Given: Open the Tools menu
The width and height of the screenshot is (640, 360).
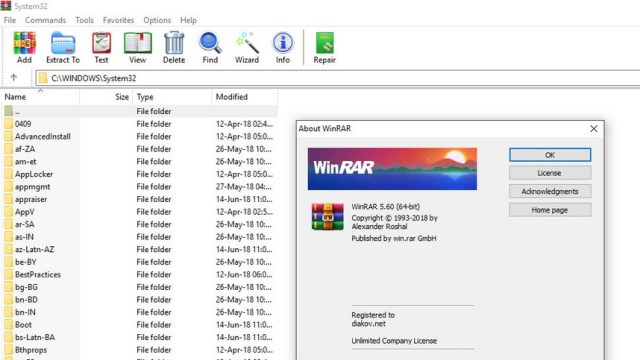Looking at the screenshot, I should [x=84, y=20].
